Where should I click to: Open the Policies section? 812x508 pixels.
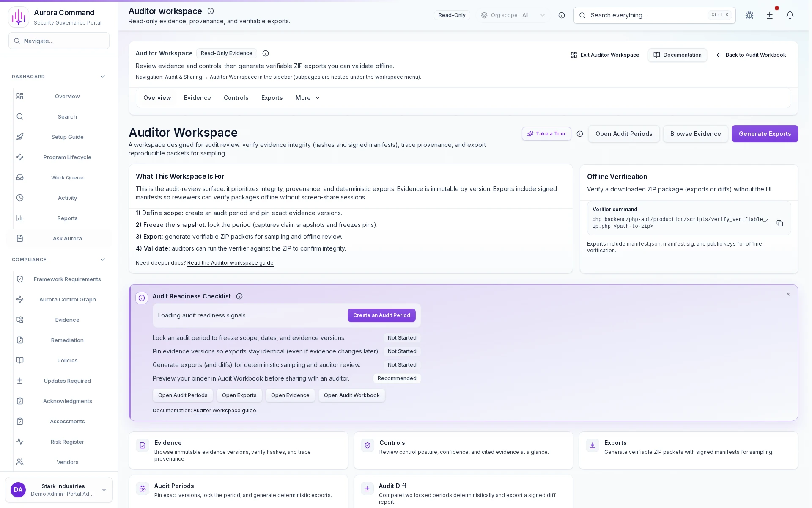click(x=67, y=360)
